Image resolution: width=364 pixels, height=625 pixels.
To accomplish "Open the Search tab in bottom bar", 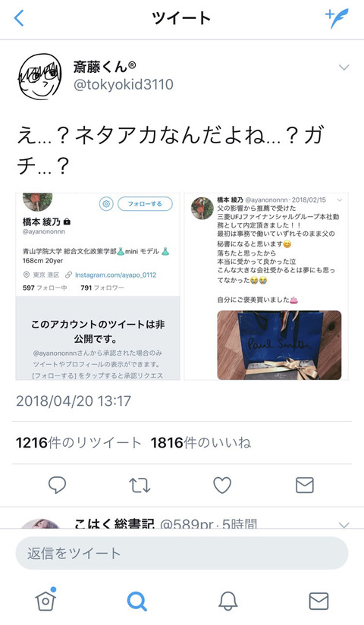I will point(136,601).
